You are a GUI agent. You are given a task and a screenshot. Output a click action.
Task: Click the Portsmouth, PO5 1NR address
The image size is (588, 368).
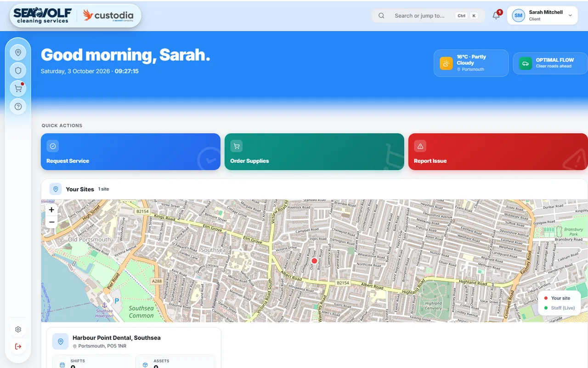click(x=102, y=346)
